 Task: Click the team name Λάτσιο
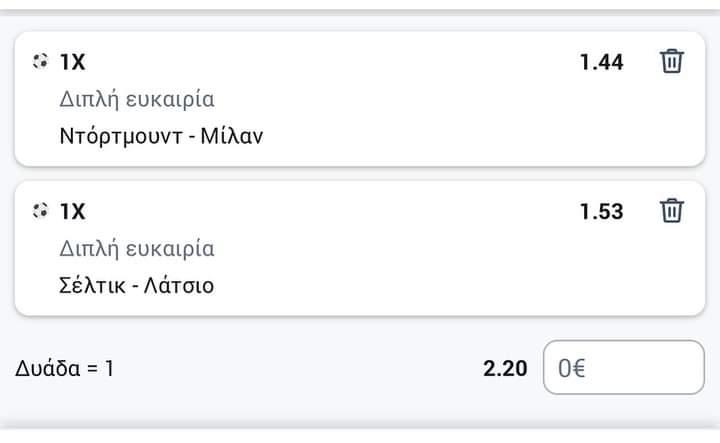point(179,286)
